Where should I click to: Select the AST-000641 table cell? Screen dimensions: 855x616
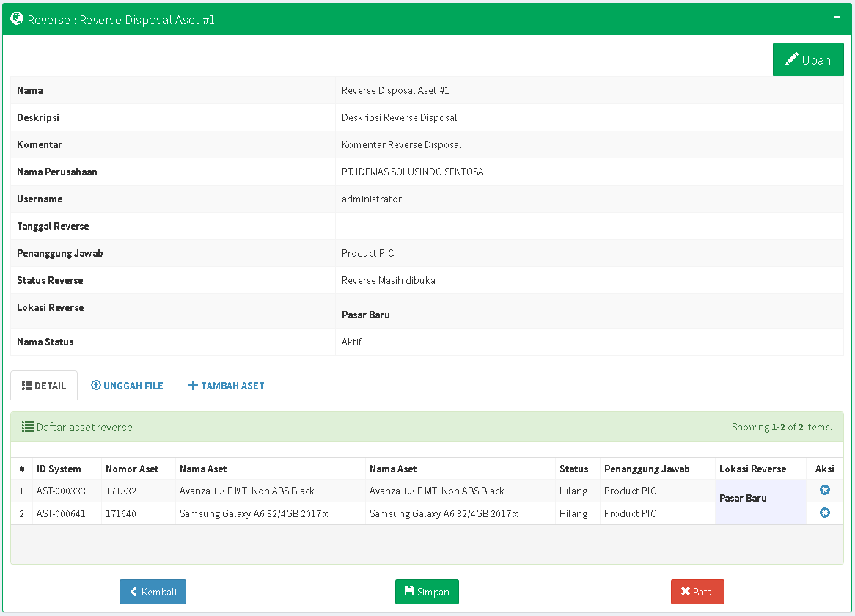[x=61, y=513]
